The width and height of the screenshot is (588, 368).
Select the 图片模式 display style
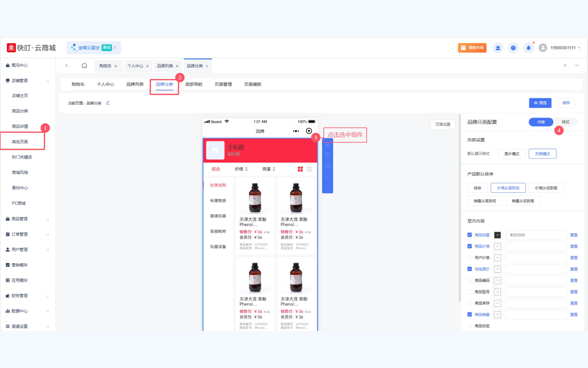pyautogui.click(x=512, y=154)
